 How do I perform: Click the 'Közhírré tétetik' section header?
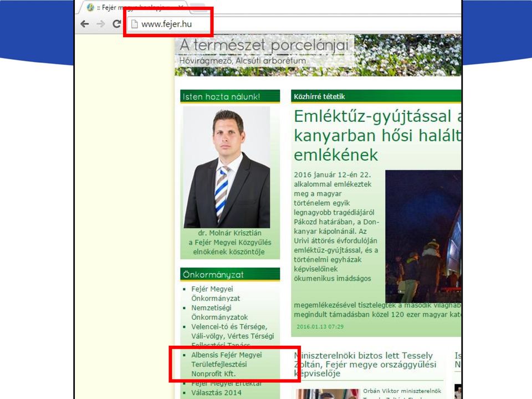[x=376, y=96]
